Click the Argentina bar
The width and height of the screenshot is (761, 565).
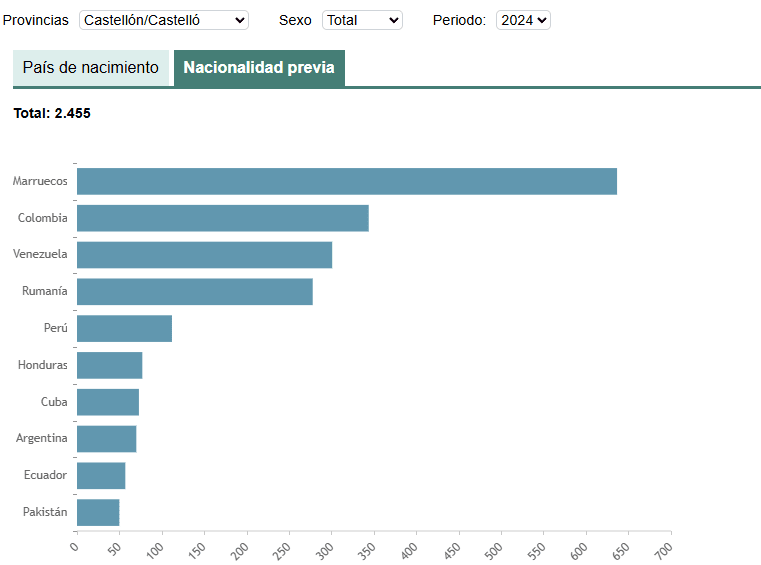[x=106, y=439]
